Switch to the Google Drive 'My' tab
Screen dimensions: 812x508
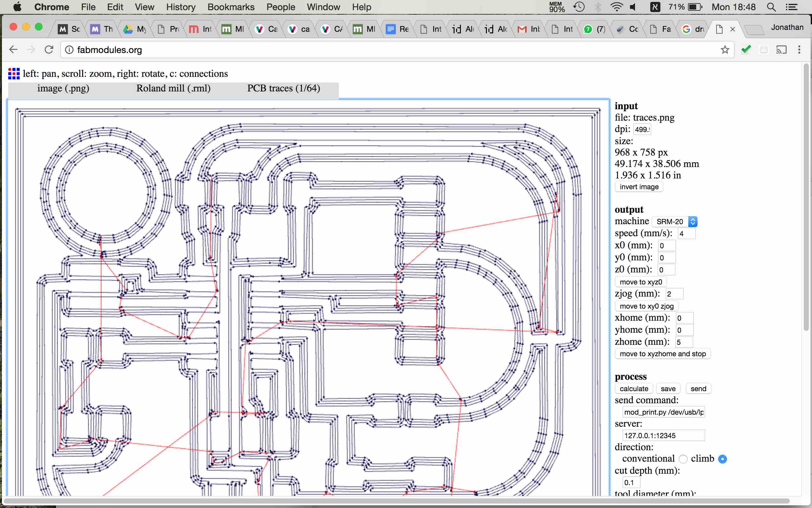coord(135,29)
